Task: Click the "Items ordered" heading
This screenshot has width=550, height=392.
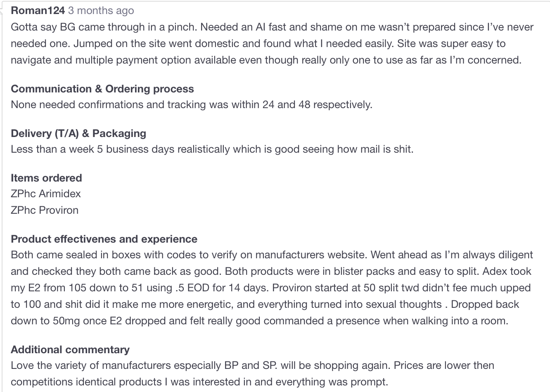Action: point(46,178)
